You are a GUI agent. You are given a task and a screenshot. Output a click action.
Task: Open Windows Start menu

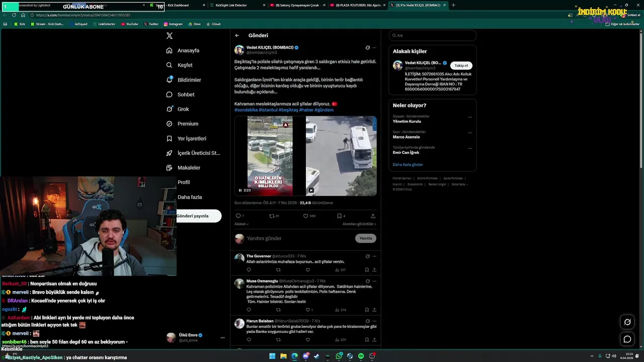click(x=272, y=356)
